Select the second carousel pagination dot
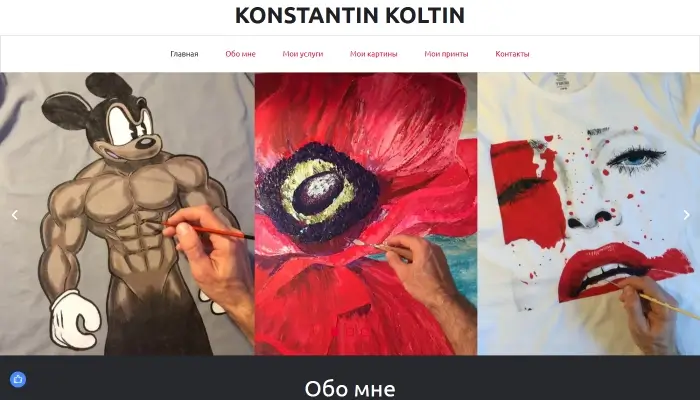This screenshot has width=700, height=400. click(350, 332)
